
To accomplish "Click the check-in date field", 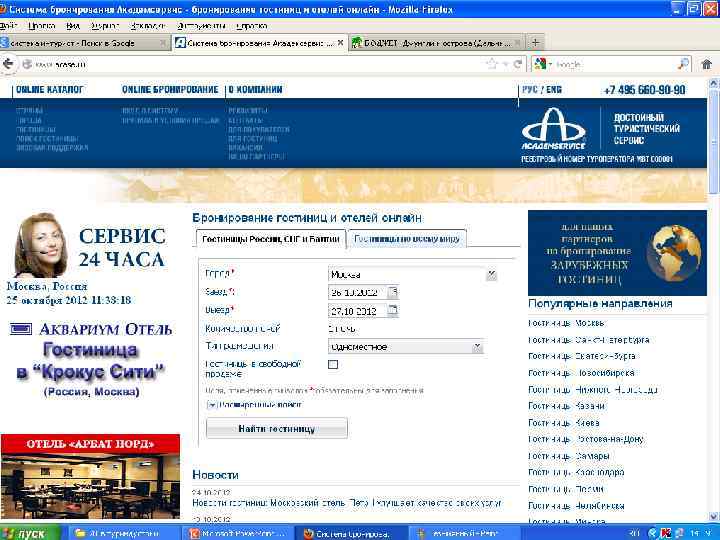I will (358, 292).
